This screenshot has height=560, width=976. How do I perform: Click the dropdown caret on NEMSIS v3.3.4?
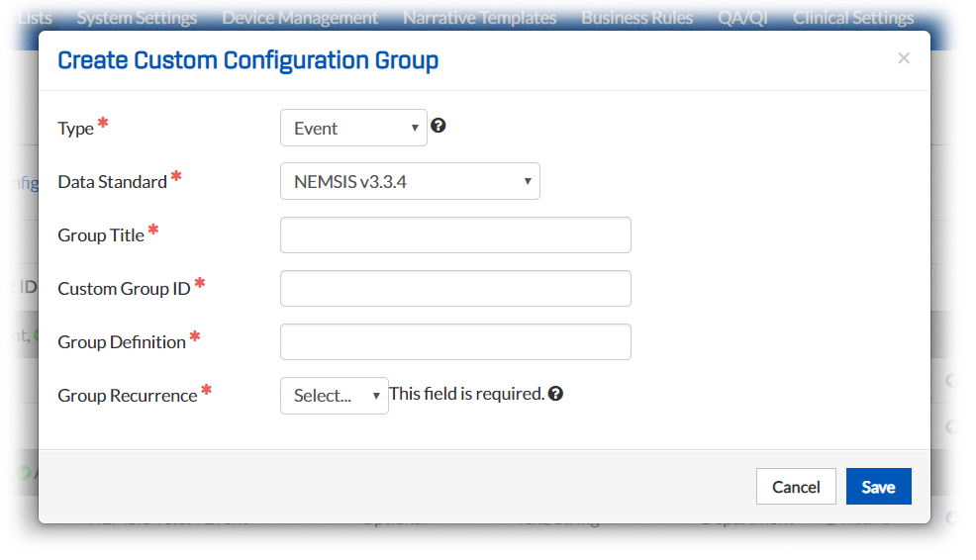pos(528,181)
